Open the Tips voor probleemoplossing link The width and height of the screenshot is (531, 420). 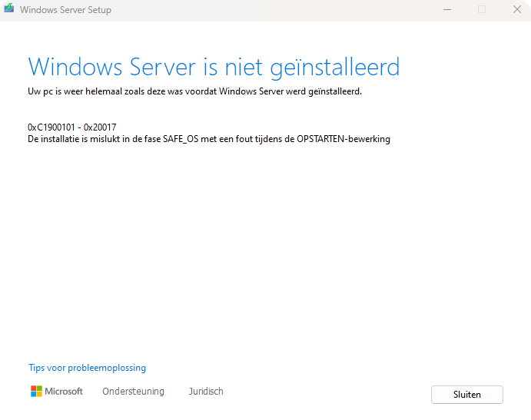click(x=87, y=368)
